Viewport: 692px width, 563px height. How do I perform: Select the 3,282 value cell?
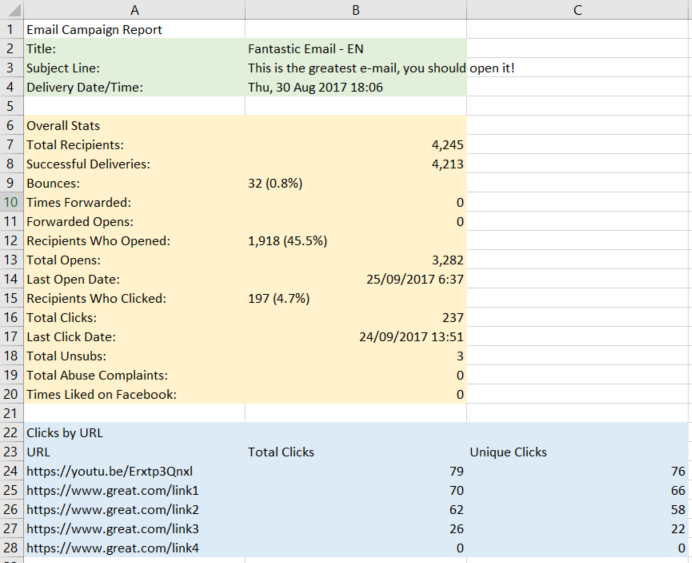tap(356, 260)
